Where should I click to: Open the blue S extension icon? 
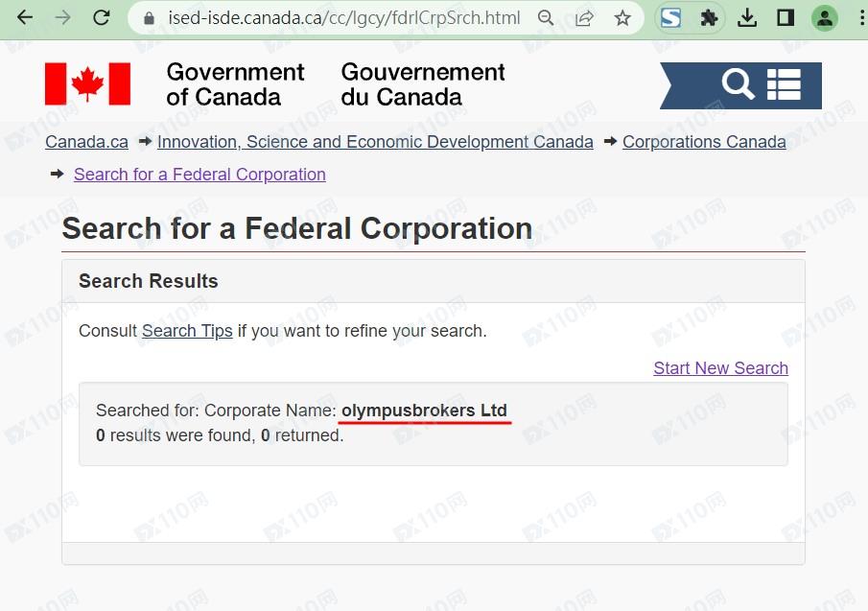(671, 18)
